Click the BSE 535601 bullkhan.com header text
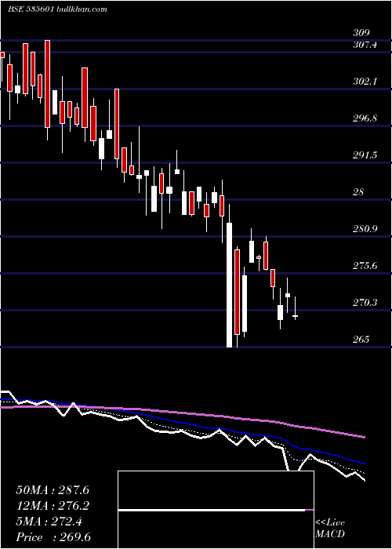The height and width of the screenshot is (549, 392). 57,9
